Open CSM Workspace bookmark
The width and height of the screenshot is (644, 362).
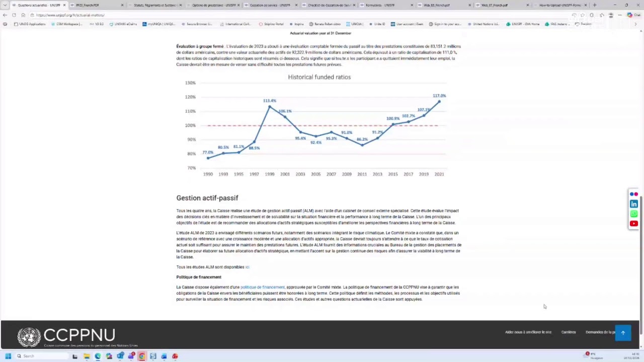pyautogui.click(x=66, y=24)
